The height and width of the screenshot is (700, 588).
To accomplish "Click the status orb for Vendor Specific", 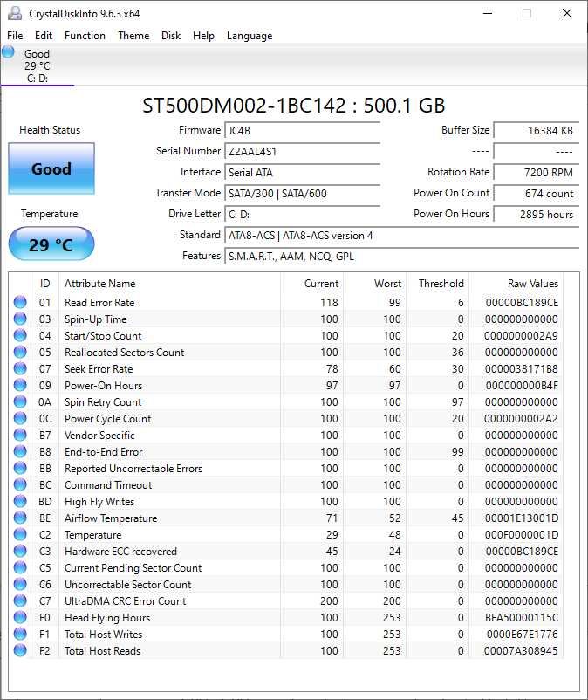I will (x=20, y=435).
